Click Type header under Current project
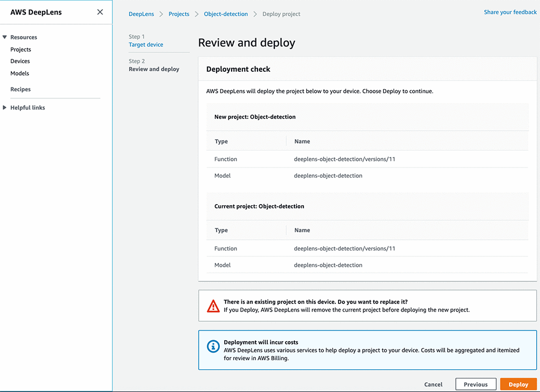The image size is (540, 392). point(221,230)
